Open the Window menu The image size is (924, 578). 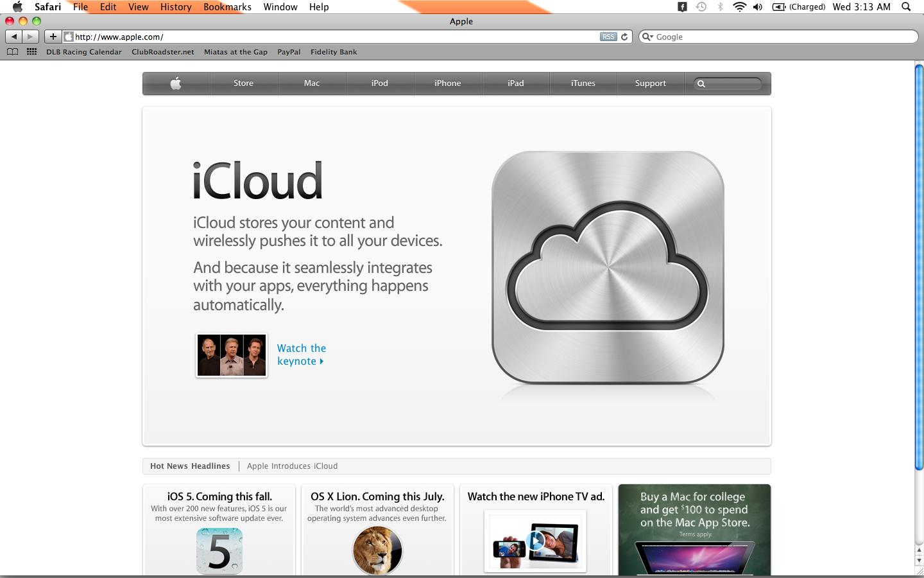280,6
